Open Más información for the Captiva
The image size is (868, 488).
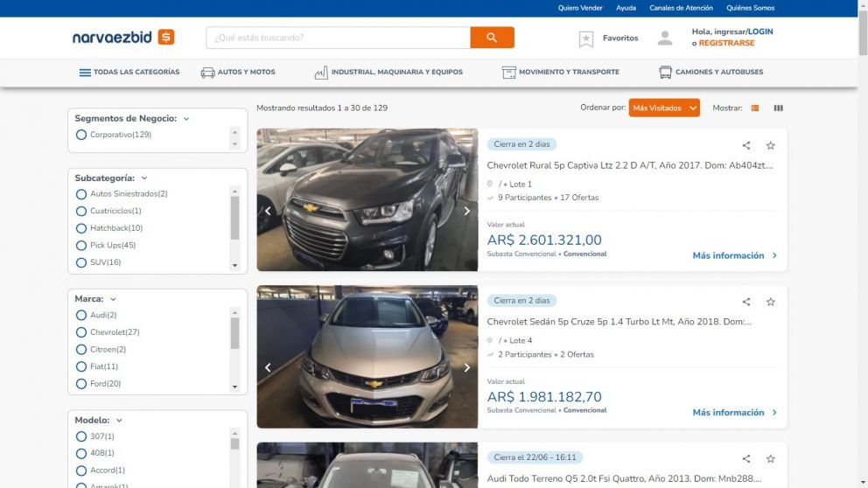pyautogui.click(x=735, y=255)
